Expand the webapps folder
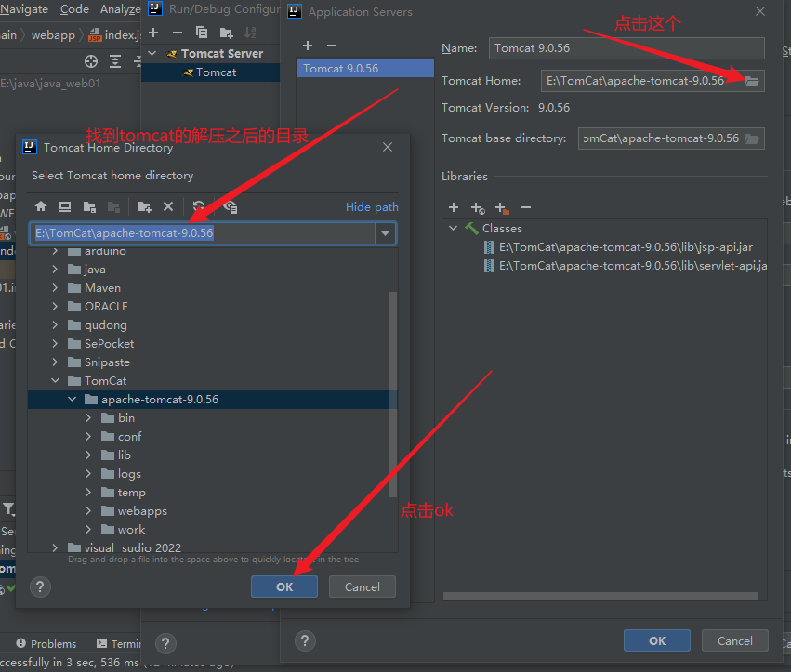The width and height of the screenshot is (791, 672). tap(88, 510)
